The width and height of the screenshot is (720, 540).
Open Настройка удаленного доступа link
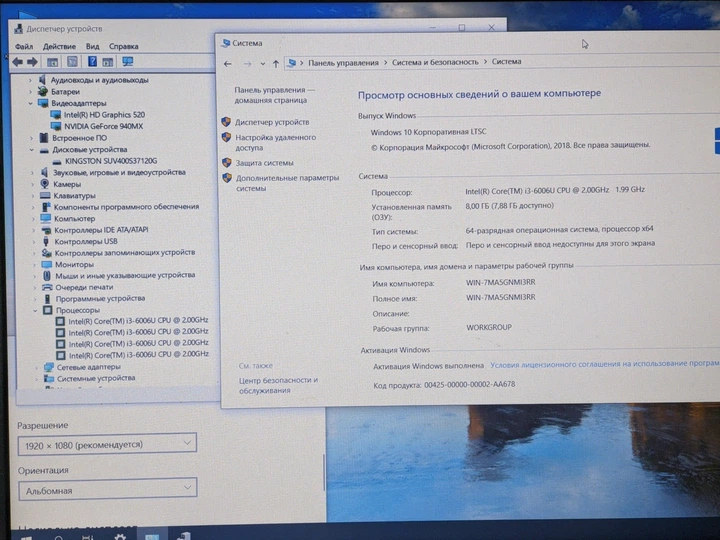coord(276,142)
